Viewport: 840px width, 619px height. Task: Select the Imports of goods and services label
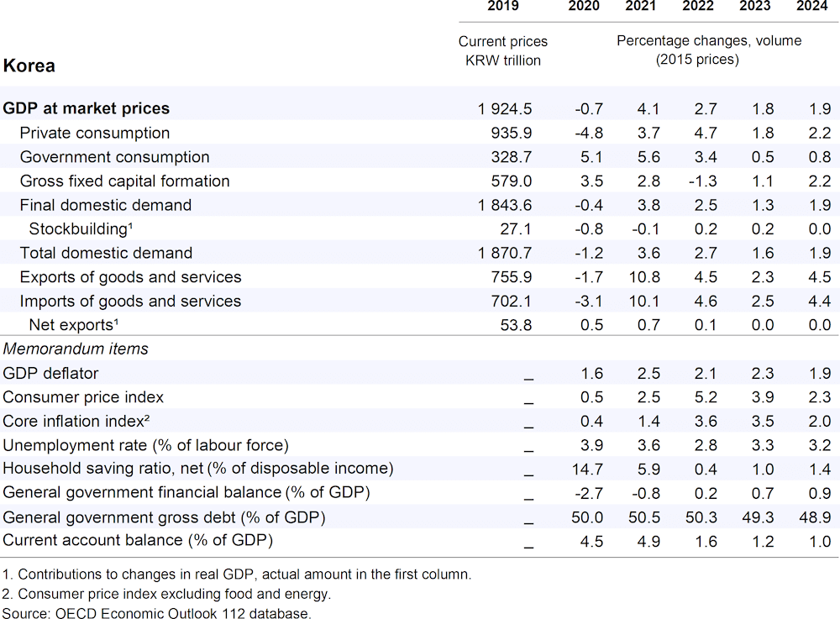coord(131,302)
